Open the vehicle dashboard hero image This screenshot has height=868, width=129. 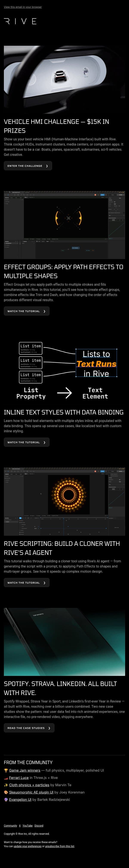64,79
